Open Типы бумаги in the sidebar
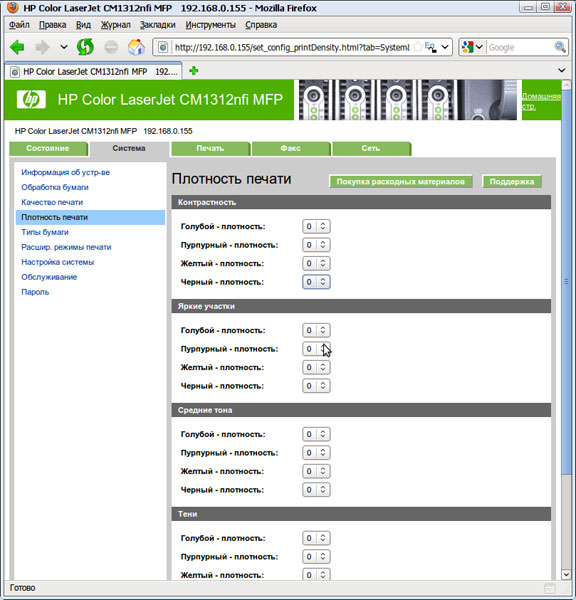Image resolution: width=576 pixels, height=600 pixels. (45, 232)
